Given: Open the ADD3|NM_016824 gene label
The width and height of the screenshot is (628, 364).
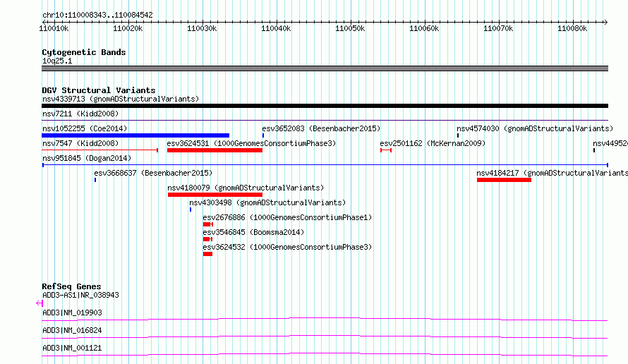Looking at the screenshot, I should point(72,330).
